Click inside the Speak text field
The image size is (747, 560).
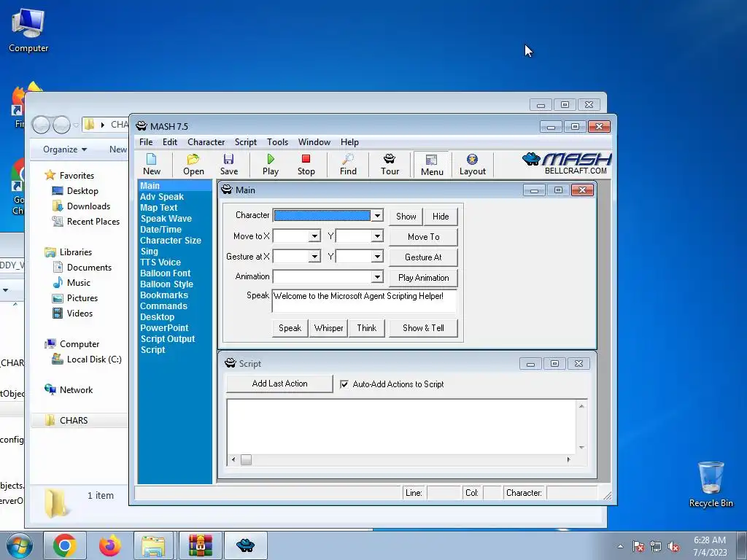tap(365, 301)
